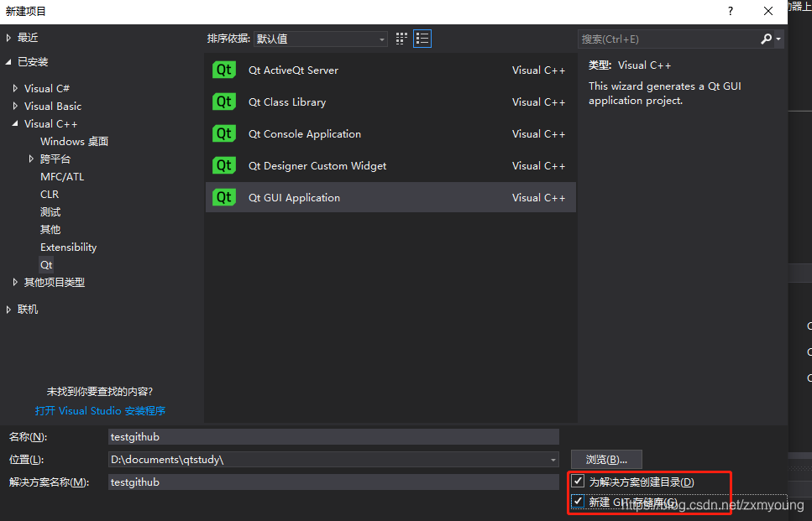The height and width of the screenshot is (521, 812).
Task: Click the Qt Designer Custom Widget icon
Action: 223,165
